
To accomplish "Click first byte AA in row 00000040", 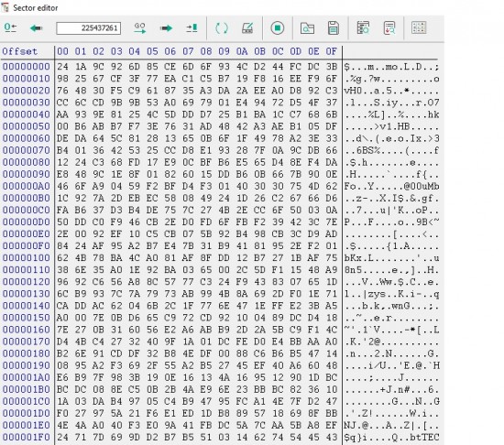I will coord(62,114).
